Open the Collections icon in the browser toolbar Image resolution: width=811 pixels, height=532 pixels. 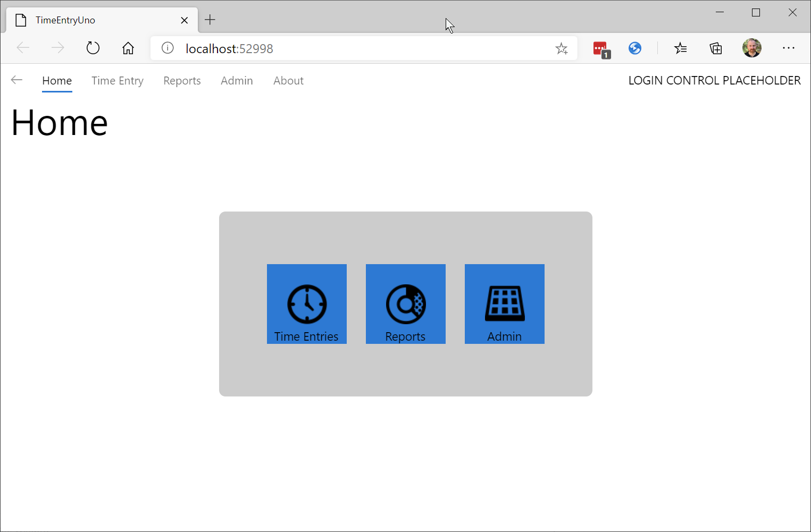coord(716,48)
